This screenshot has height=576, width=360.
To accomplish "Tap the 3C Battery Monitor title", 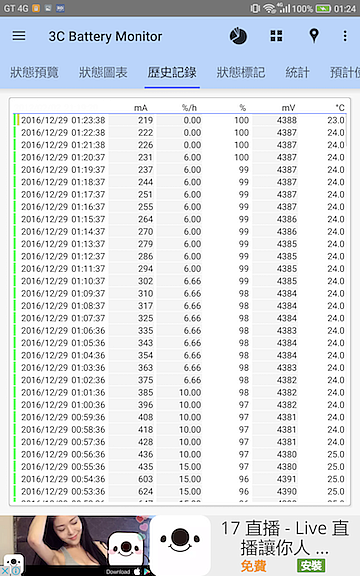I will pos(105,36).
